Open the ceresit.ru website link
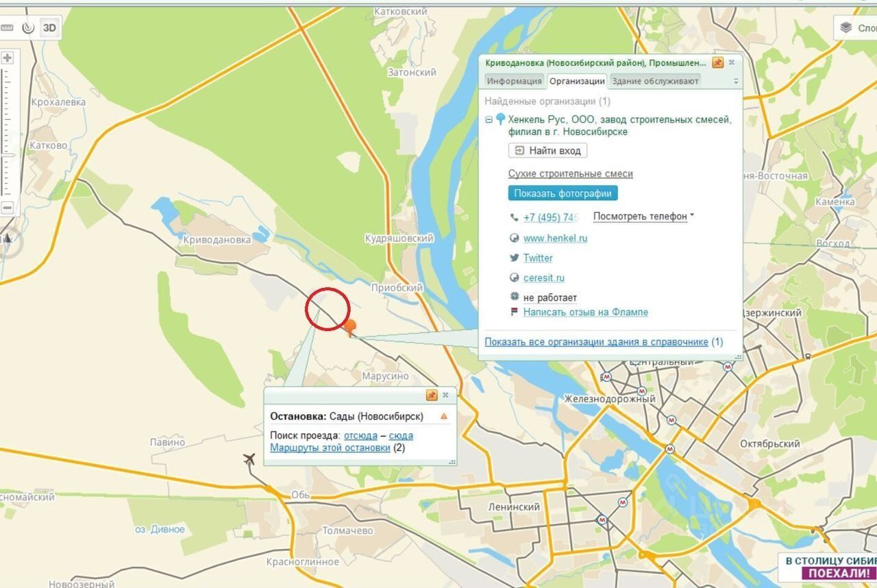This screenshot has width=877, height=588. pos(544,278)
